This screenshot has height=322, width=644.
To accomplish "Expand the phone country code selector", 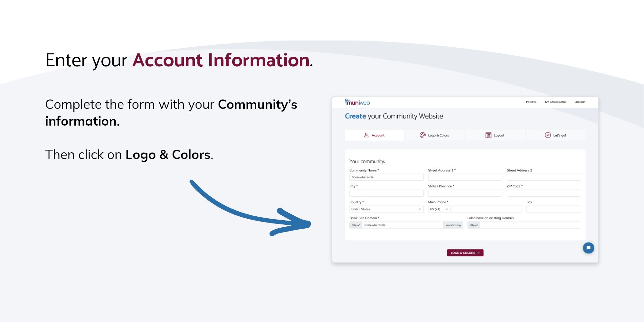I will pyautogui.click(x=439, y=209).
